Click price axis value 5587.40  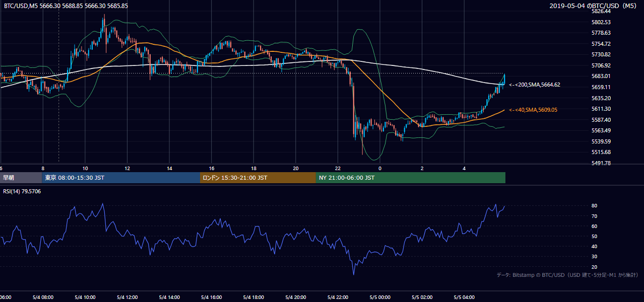[601, 120]
